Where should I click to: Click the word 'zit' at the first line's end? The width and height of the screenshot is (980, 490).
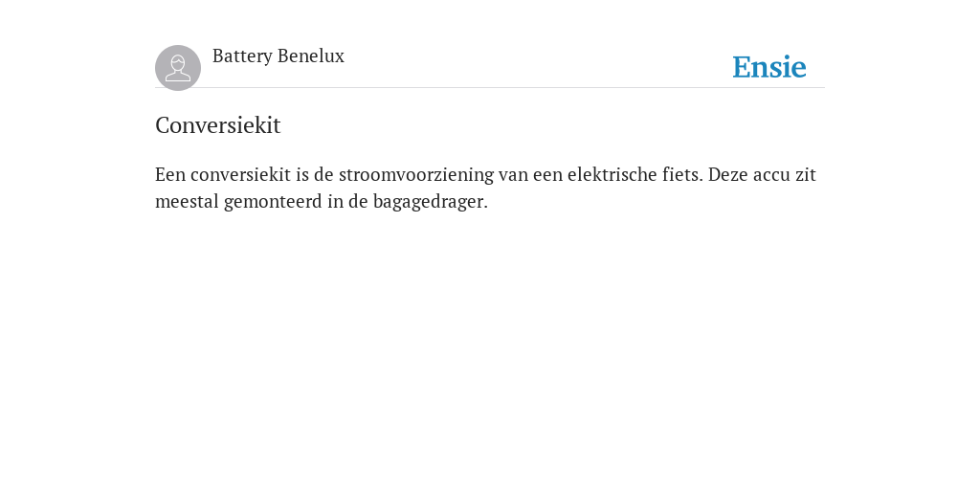click(x=806, y=174)
